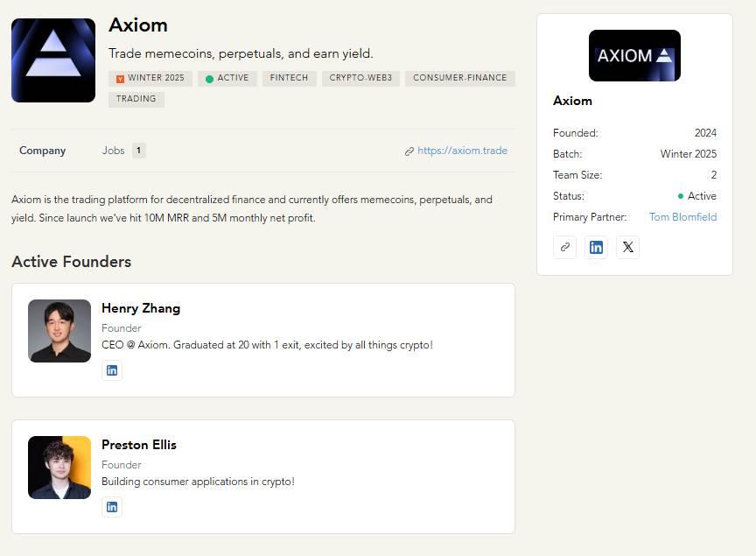The image size is (756, 556).
Task: Open Axiom's LinkedIn page from sidebar
Action: coord(596,247)
